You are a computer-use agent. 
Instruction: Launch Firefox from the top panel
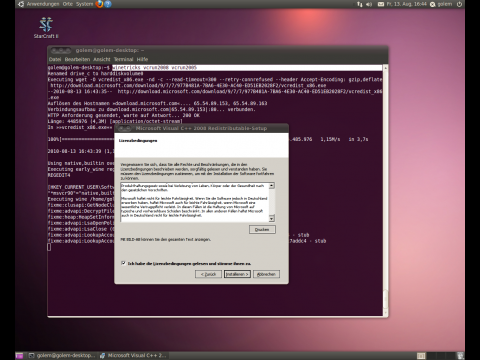point(99,4)
